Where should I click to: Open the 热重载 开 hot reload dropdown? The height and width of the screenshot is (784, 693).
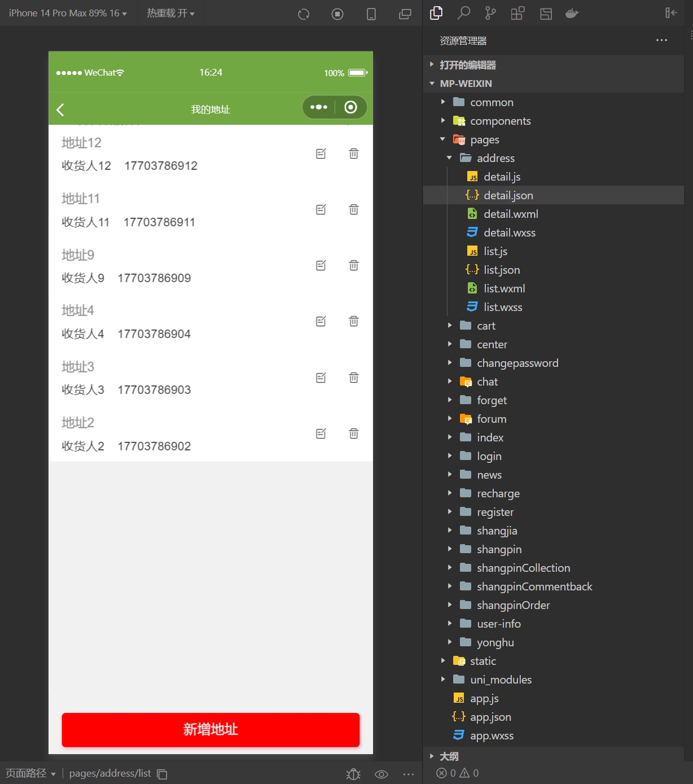click(x=170, y=13)
